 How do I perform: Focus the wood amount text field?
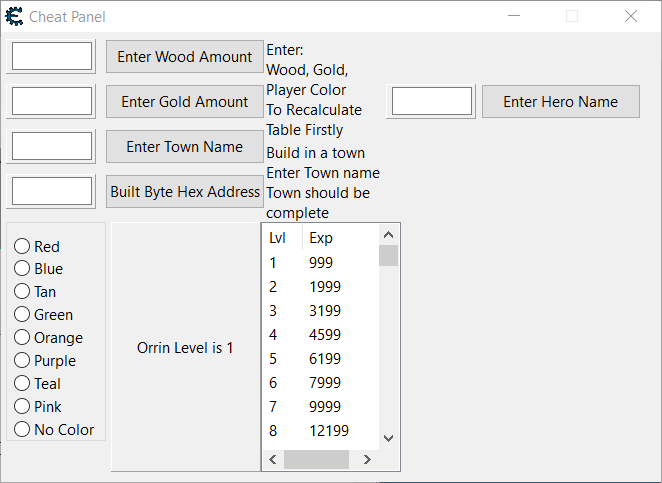[52, 57]
